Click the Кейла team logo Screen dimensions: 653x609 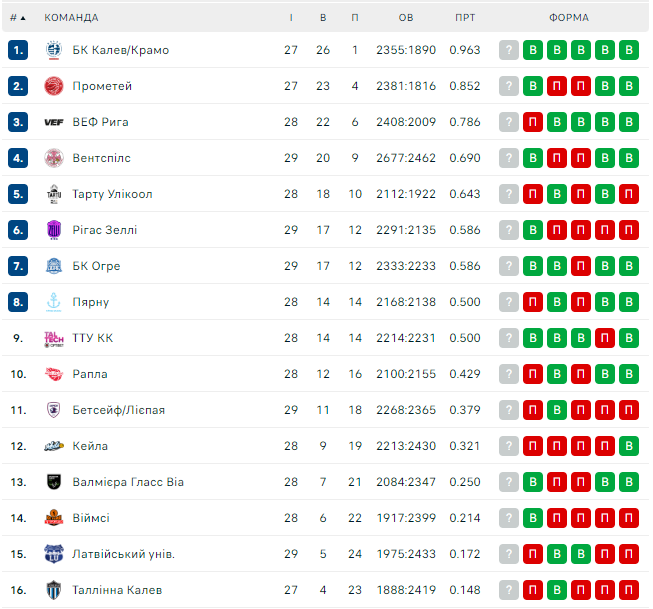click(x=54, y=446)
